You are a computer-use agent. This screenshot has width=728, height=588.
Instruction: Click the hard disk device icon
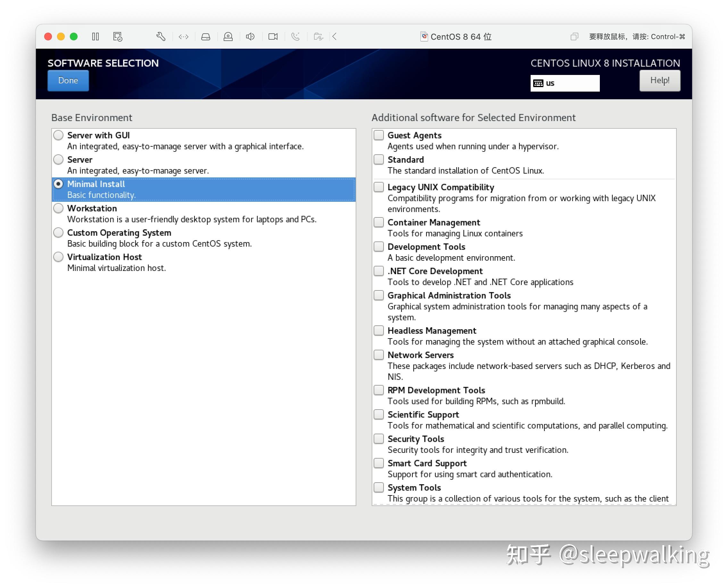[206, 37]
